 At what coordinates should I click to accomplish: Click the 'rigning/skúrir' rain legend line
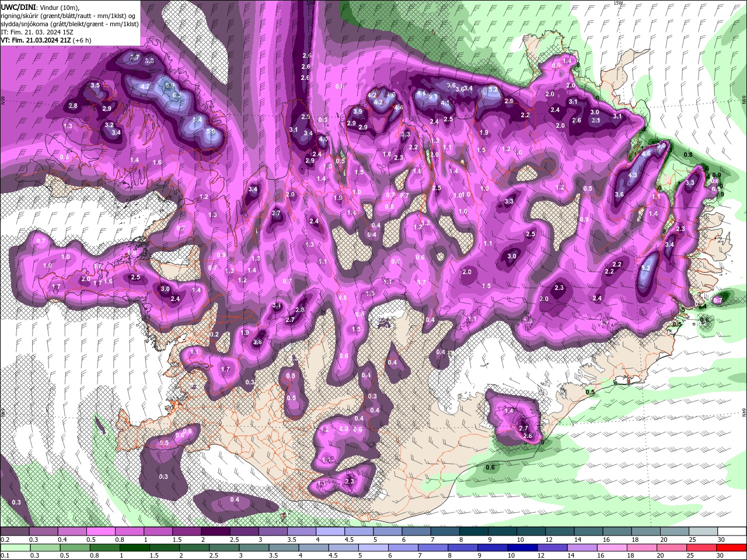pyautogui.click(x=68, y=16)
